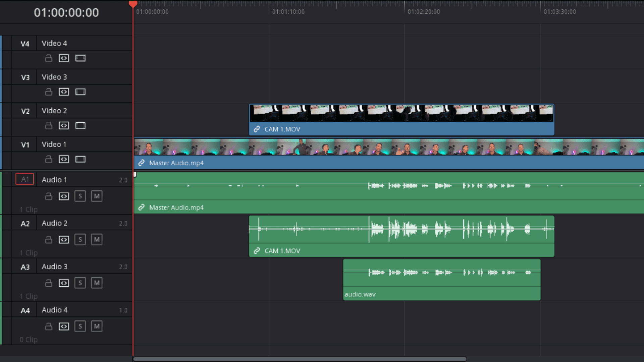
Task: Disable the Video 3 track view
Action: (x=80, y=92)
